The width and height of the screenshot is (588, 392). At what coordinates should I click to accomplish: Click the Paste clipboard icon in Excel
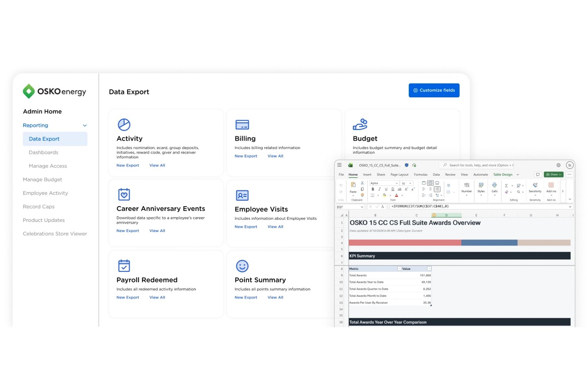[353, 185]
